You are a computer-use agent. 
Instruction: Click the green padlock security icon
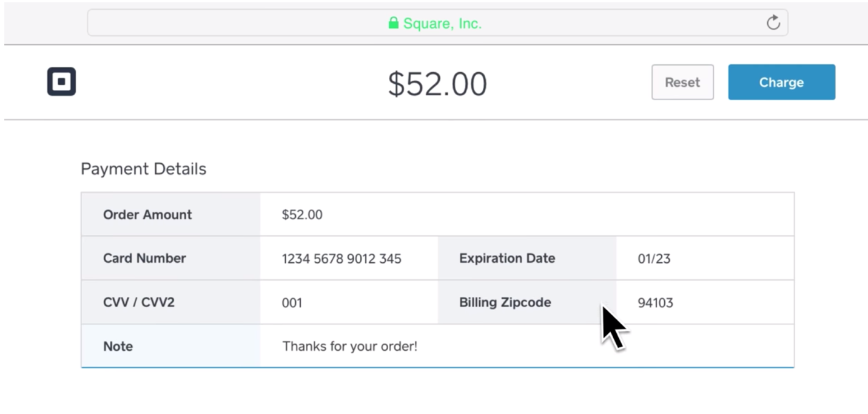point(394,23)
